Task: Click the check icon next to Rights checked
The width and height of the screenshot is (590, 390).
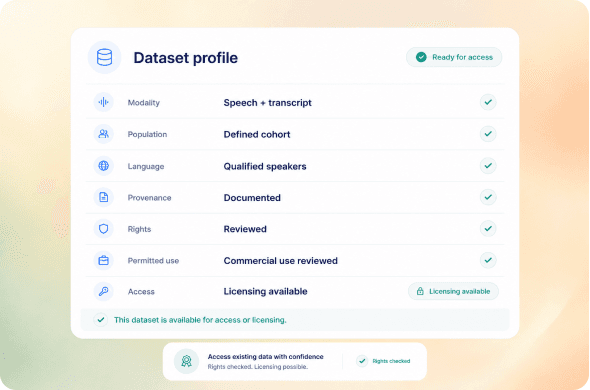Action: pos(362,361)
